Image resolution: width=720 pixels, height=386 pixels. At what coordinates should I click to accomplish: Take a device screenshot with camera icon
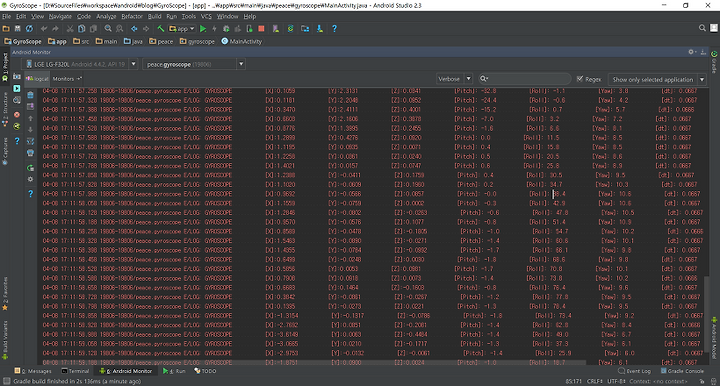[x=17, y=76]
